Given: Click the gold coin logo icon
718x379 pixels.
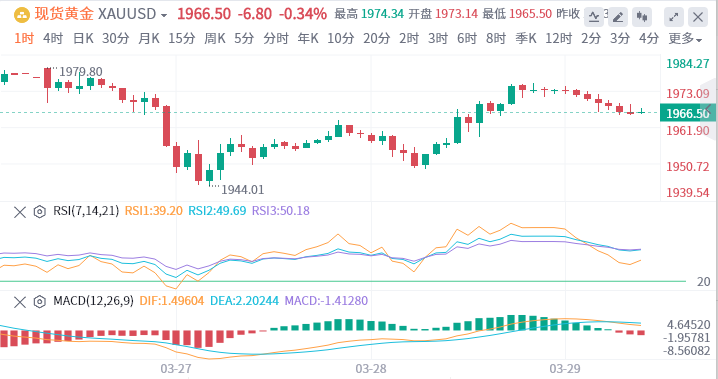Looking at the screenshot, I should [x=22, y=15].
